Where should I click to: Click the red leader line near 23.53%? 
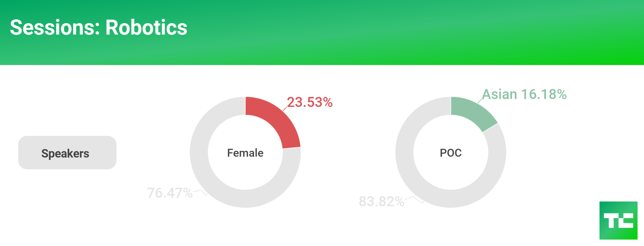tap(285, 109)
